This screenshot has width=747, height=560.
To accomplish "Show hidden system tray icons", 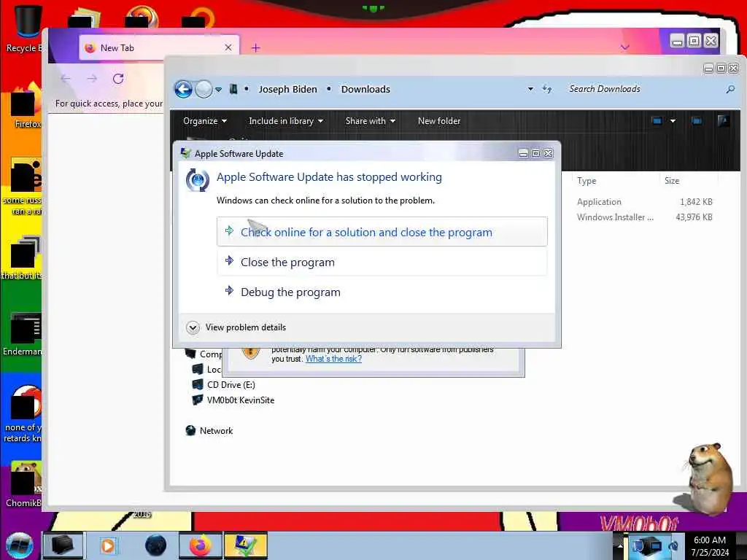I will [x=620, y=545].
